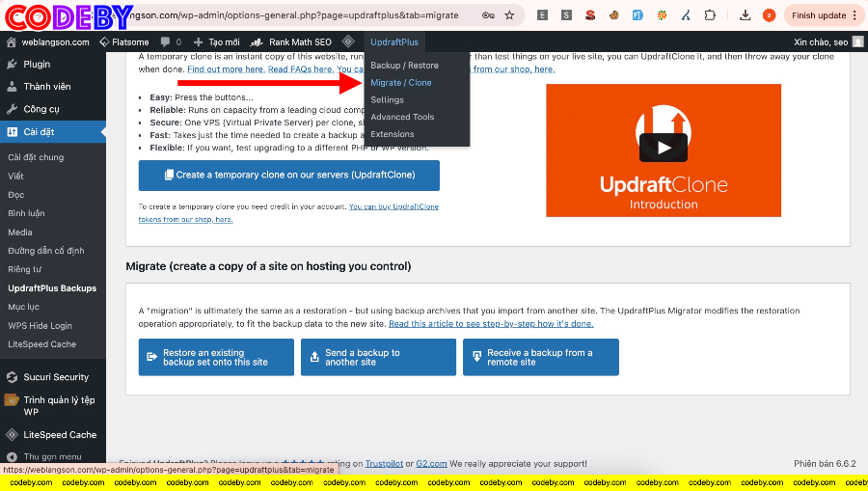This screenshot has height=491, width=868.
Task: Open Viết settings page
Action: pyautogui.click(x=15, y=176)
